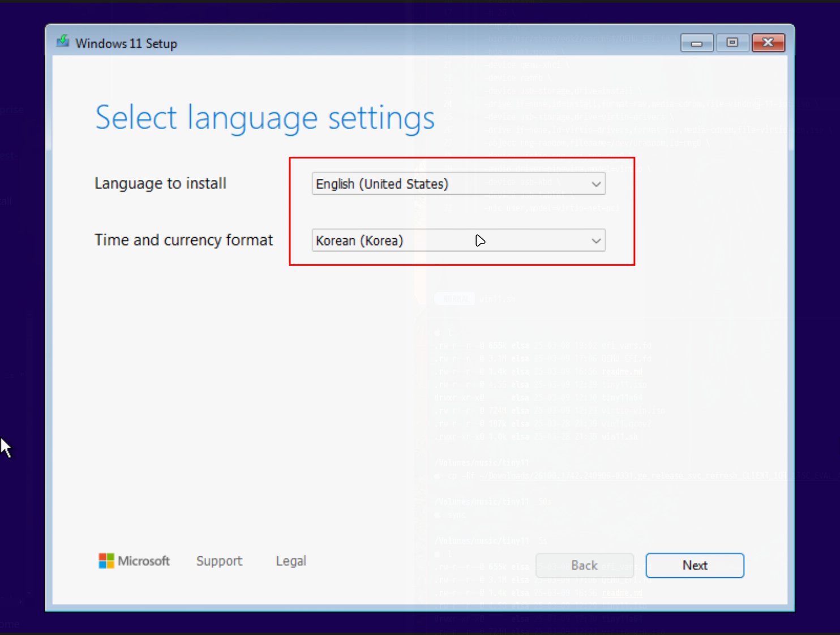840x635 pixels.
Task: Close the Windows 11 Setup window
Action: (768, 43)
